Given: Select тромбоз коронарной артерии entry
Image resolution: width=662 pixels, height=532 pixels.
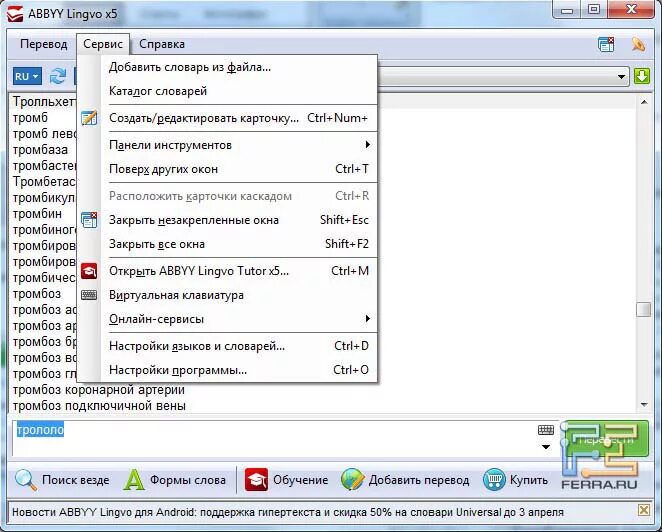Looking at the screenshot, I should (99, 390).
